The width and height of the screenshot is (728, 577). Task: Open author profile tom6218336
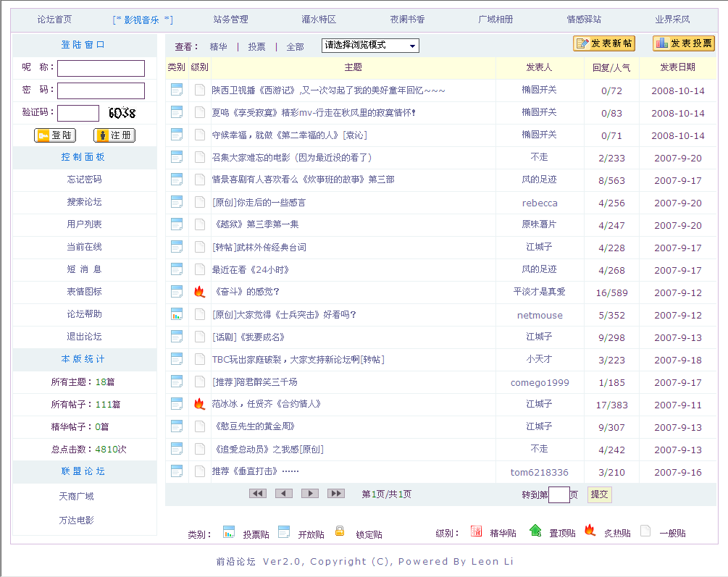click(540, 472)
